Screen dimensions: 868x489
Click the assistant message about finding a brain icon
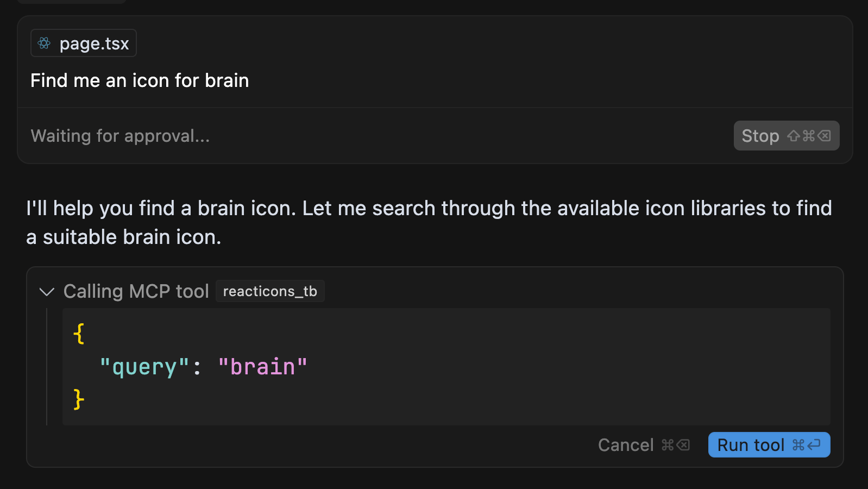coord(429,223)
